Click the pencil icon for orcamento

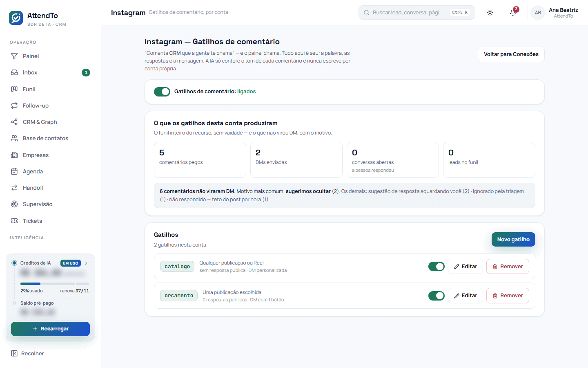pos(457,296)
